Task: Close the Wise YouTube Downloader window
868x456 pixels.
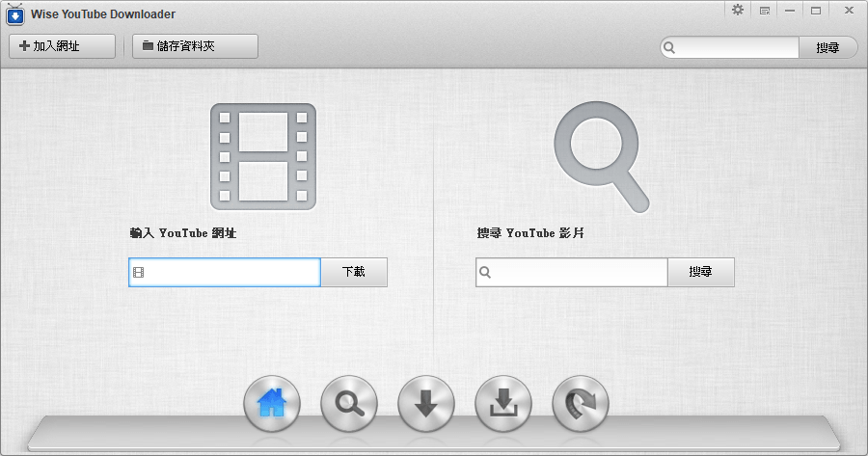Action: click(849, 11)
